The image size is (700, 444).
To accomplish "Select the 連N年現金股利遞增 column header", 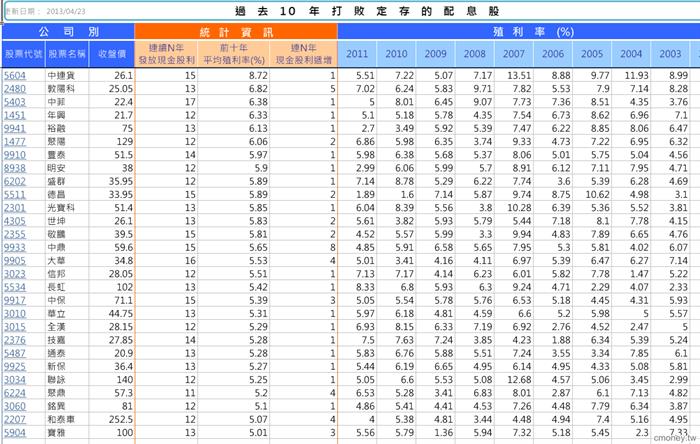I will click(304, 54).
